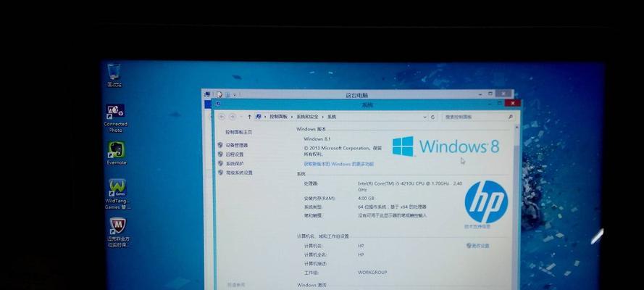Open the WildTangent Games desktop shortcut

(117, 194)
